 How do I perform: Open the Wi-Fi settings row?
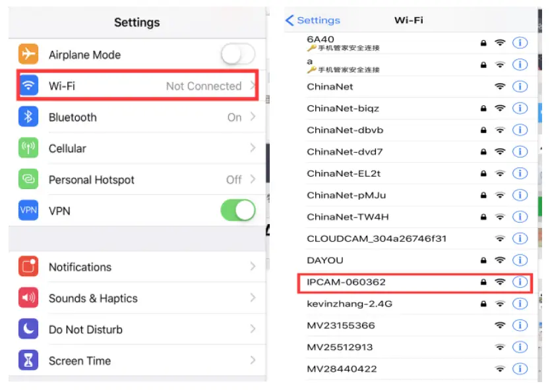(137, 86)
